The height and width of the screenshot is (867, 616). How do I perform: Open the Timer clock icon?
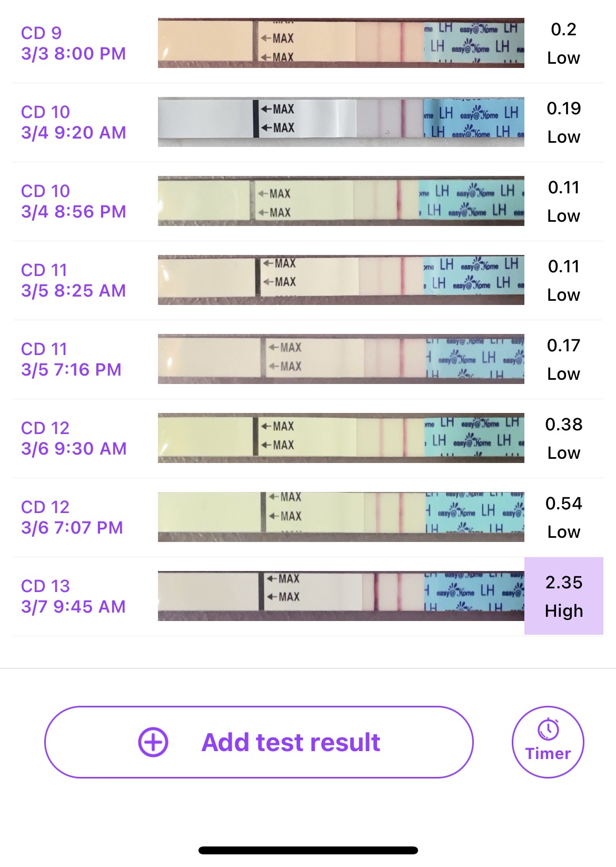tap(548, 730)
